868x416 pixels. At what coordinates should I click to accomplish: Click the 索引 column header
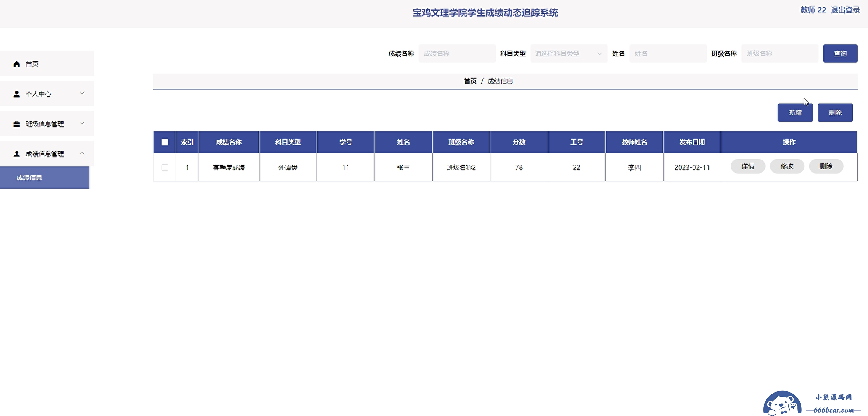(187, 142)
